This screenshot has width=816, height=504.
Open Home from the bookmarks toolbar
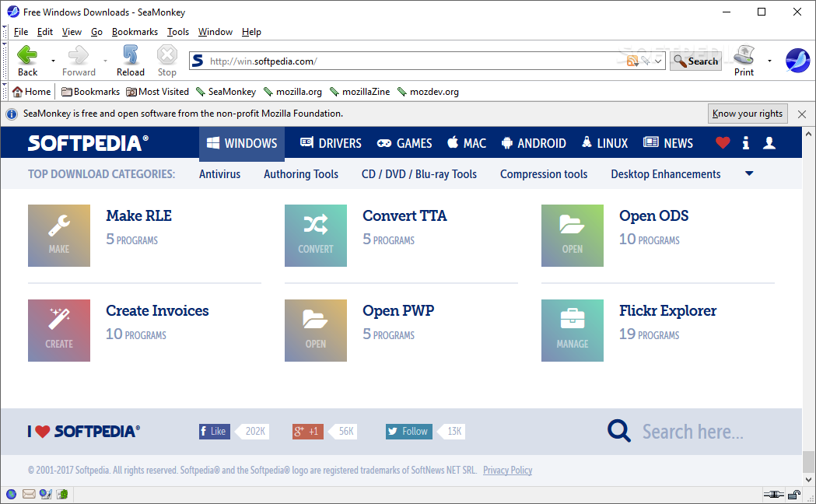tap(32, 92)
